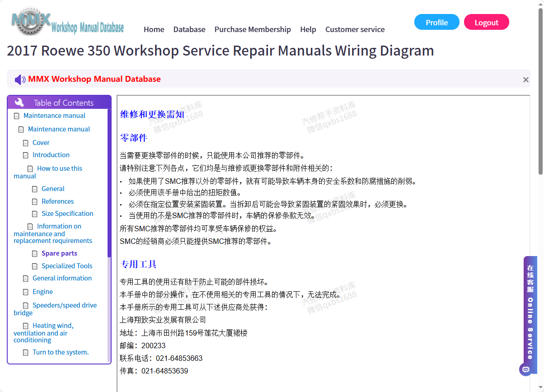
Task: Open Customer service page
Action: coord(355,29)
